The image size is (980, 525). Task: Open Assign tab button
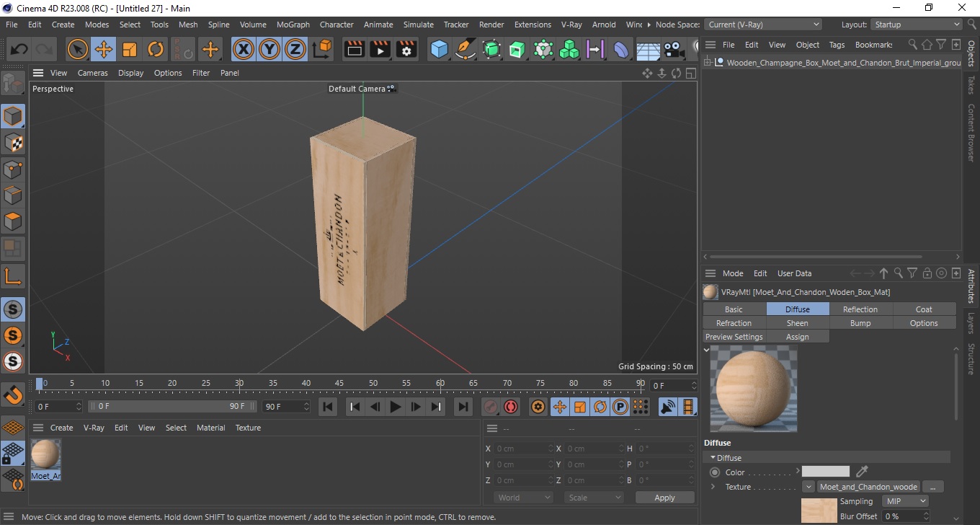coord(797,337)
